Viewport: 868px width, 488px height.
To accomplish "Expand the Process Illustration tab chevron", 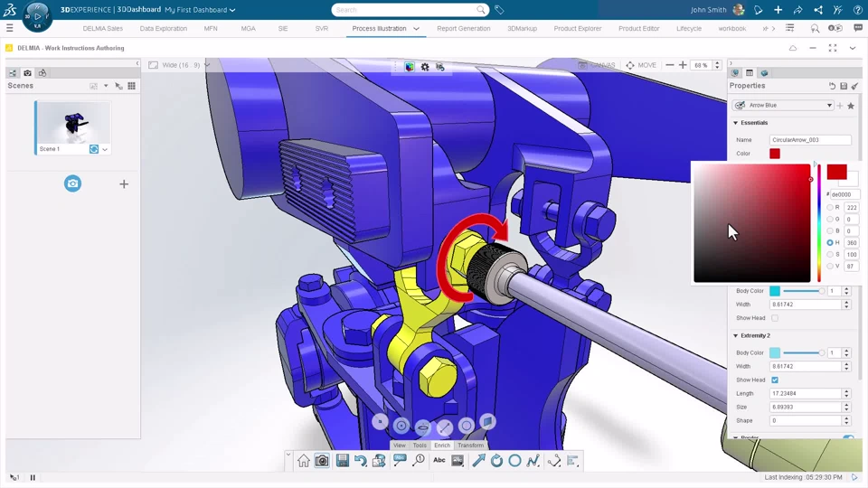I will click(416, 29).
